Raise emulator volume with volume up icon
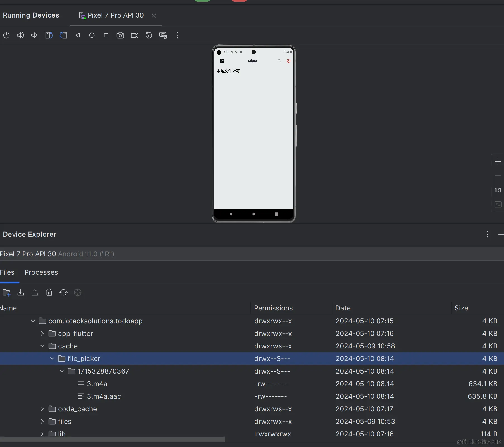The height and width of the screenshot is (447, 504). click(20, 35)
